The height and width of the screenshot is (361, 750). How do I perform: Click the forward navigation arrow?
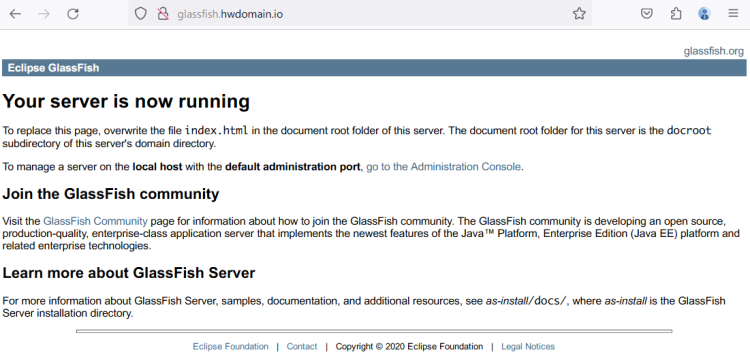44,14
